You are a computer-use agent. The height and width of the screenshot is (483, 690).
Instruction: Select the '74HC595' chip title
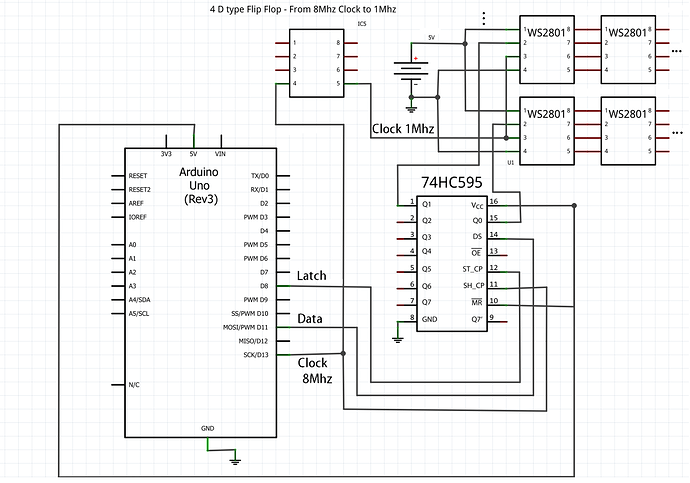coord(451,182)
